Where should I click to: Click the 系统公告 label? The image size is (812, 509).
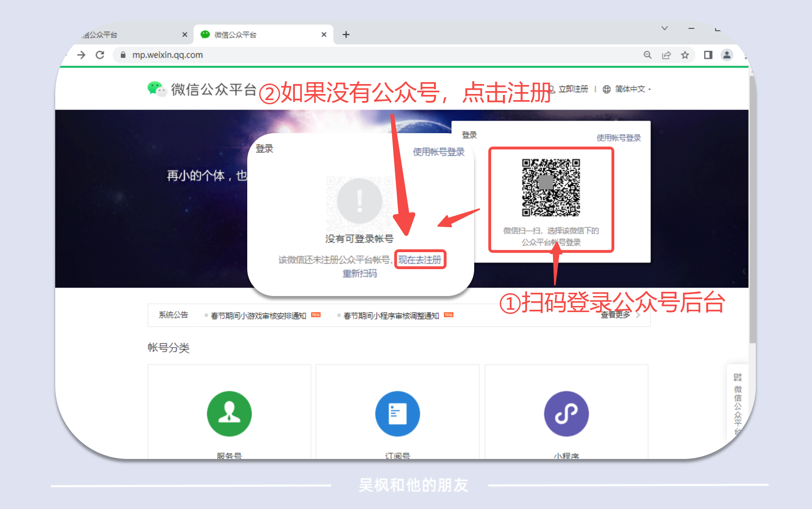(x=173, y=315)
